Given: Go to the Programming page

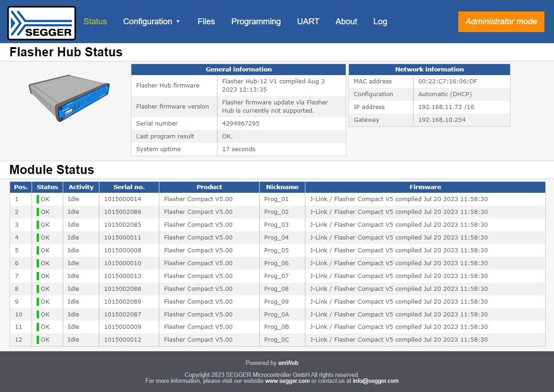Looking at the screenshot, I should [256, 22].
